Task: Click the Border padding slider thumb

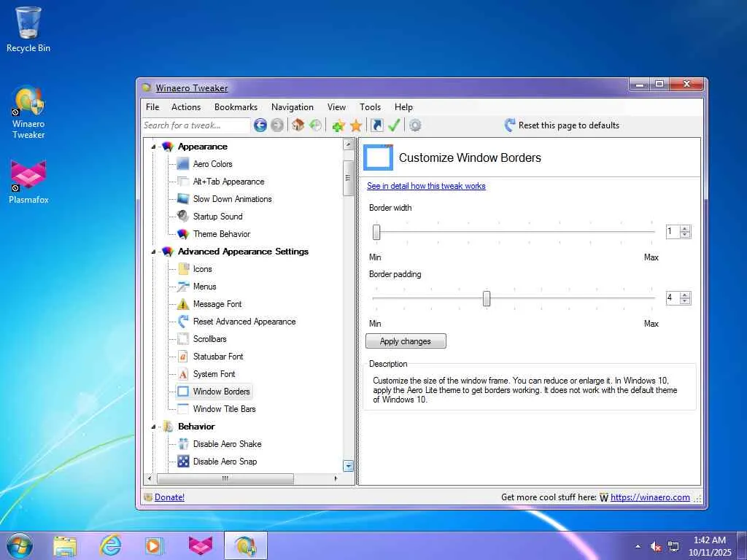Action: (487, 298)
